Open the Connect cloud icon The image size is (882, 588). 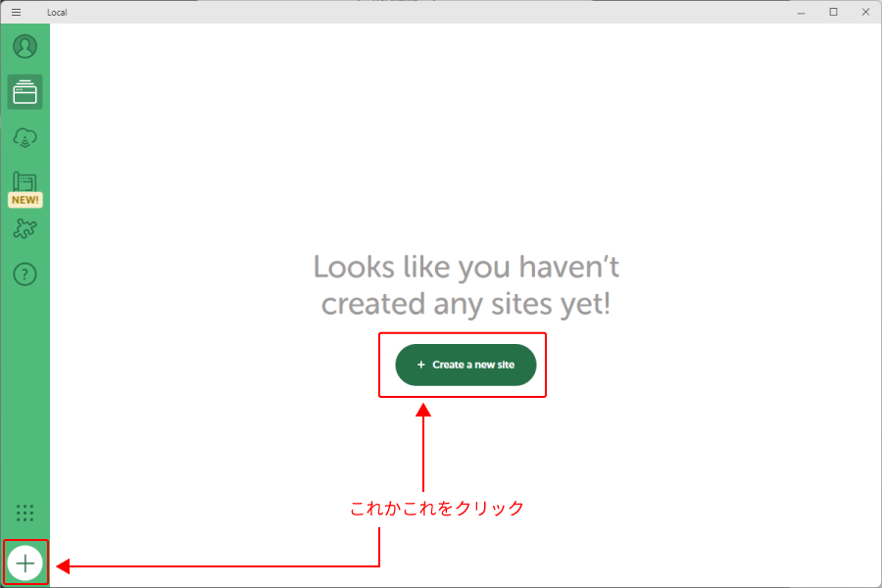coord(24,138)
